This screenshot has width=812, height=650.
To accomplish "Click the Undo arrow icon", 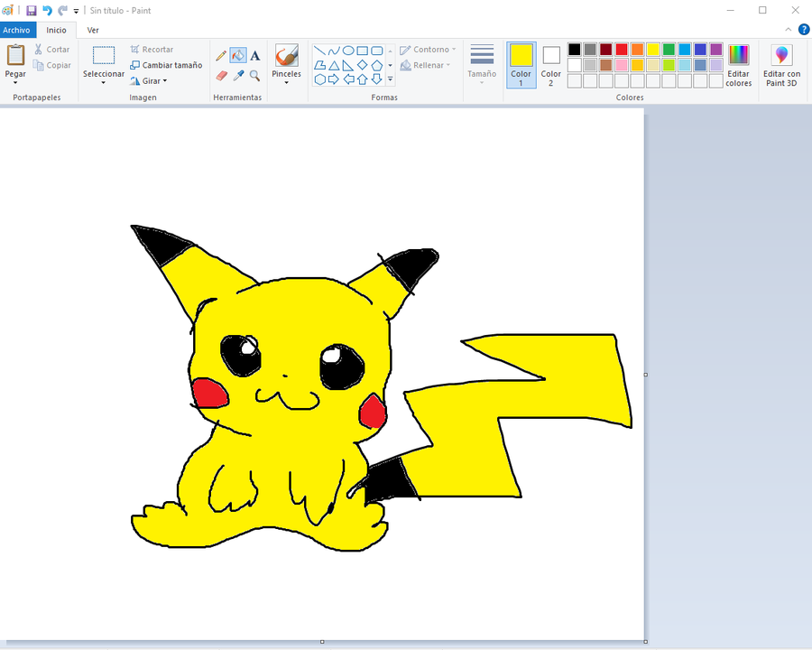I will click(x=47, y=10).
